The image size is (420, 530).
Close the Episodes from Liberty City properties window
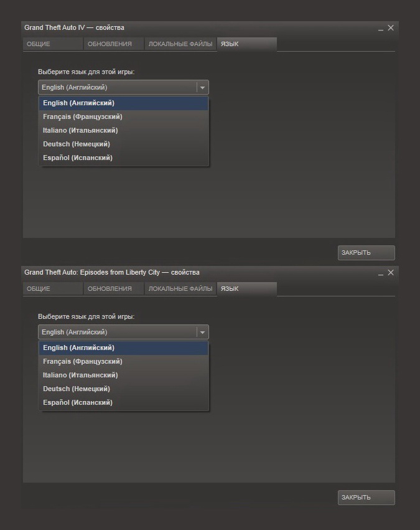pos(391,272)
